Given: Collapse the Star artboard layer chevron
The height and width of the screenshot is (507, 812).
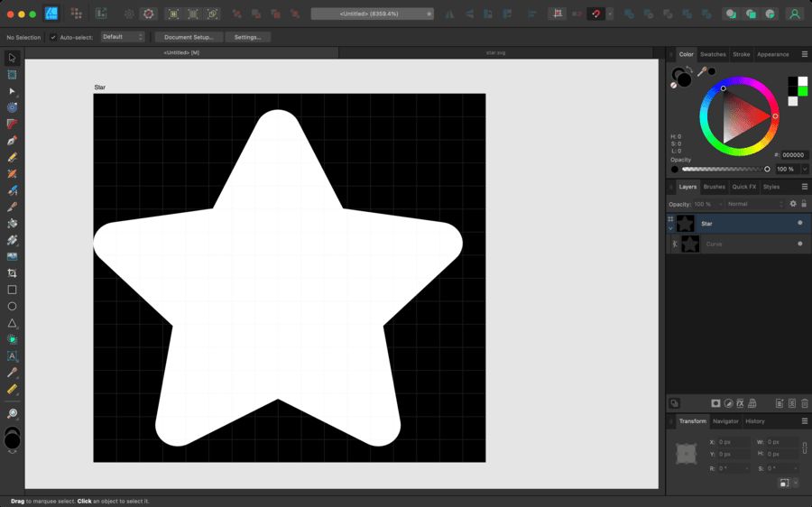Looking at the screenshot, I should pos(670,228).
